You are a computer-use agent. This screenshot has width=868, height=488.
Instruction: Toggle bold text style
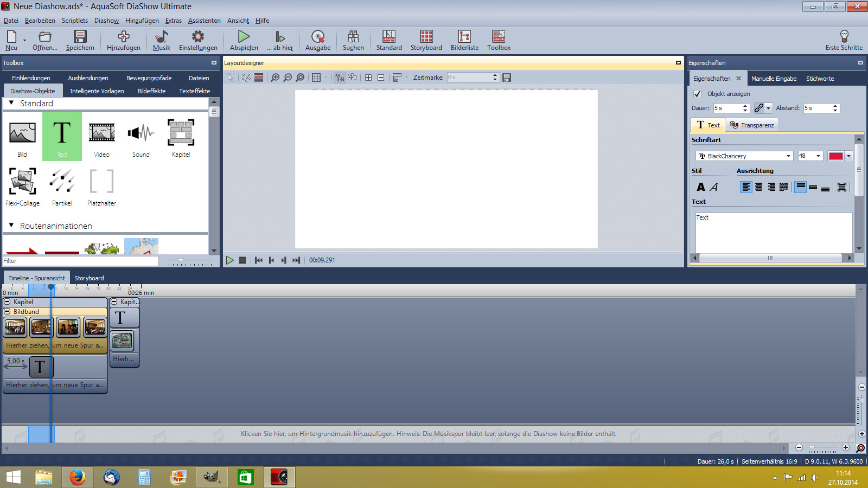click(701, 187)
